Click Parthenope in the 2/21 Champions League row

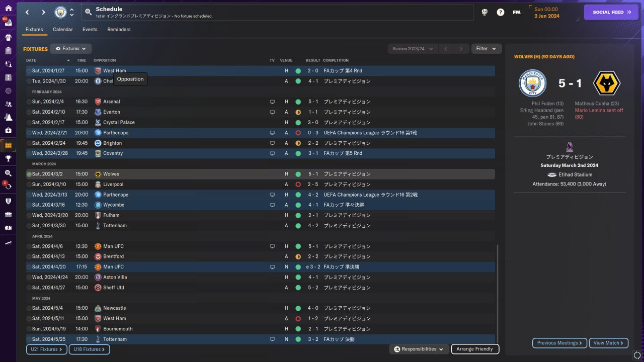(116, 133)
